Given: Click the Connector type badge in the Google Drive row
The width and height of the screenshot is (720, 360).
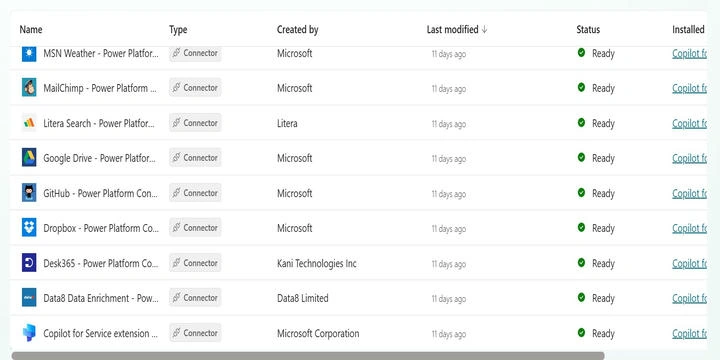Looking at the screenshot, I should click(x=195, y=158).
